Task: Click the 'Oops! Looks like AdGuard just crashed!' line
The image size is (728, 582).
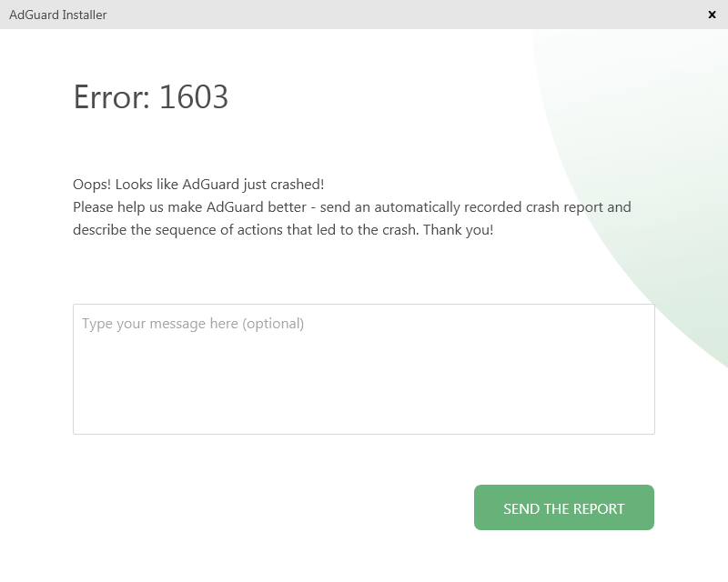Action: 198,184
